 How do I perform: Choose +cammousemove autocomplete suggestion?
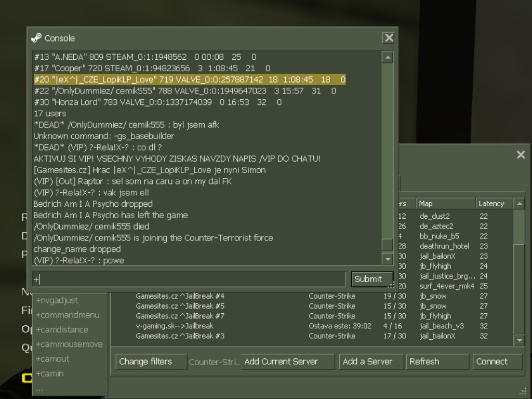pos(69,344)
